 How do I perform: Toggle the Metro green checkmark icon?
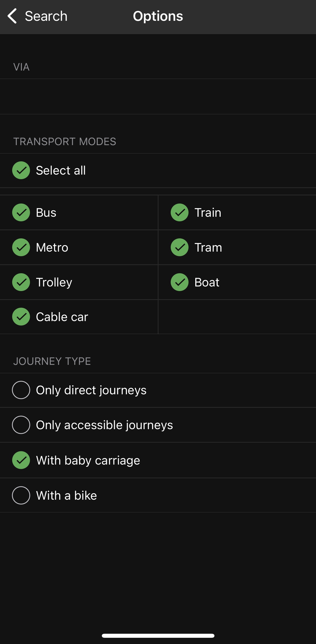(x=21, y=247)
